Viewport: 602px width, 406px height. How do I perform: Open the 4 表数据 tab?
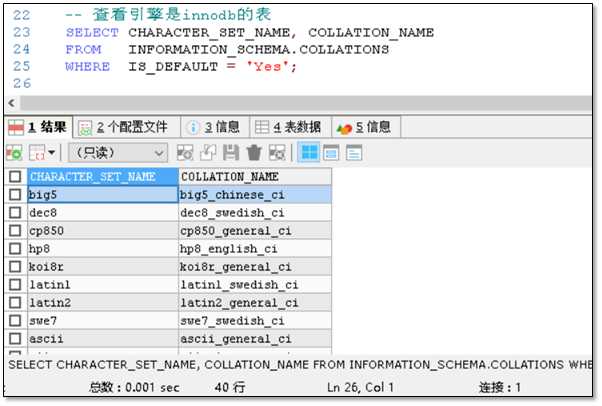pos(291,127)
